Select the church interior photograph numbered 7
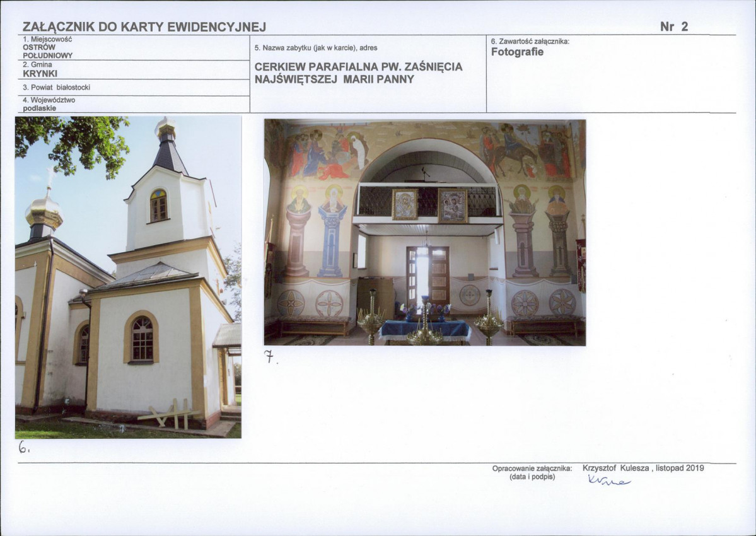The height and width of the screenshot is (536, 756). [425, 232]
